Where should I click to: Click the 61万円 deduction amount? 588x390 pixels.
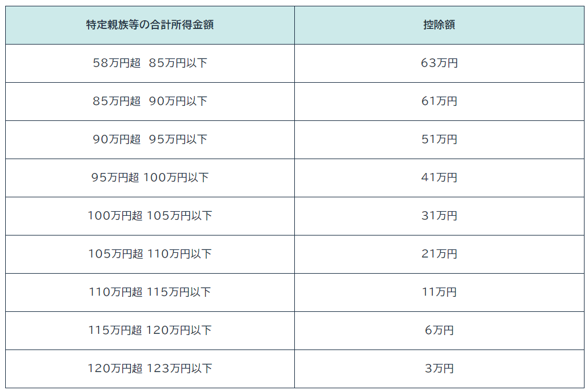coord(439,101)
